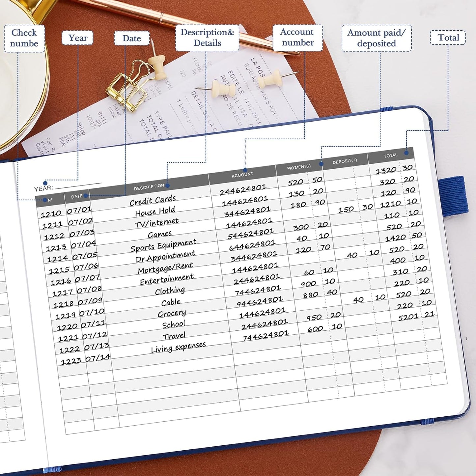Image resolution: width=476 pixels, height=476 pixels.
Task: Click the date 07/11
Action: (x=93, y=324)
